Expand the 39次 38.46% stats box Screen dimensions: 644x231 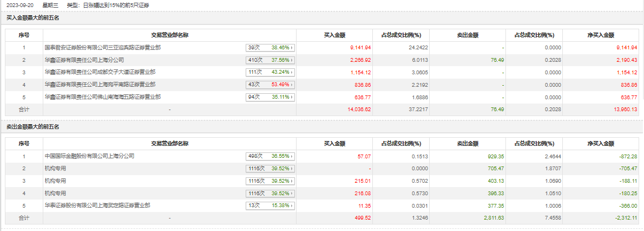click(x=270, y=48)
